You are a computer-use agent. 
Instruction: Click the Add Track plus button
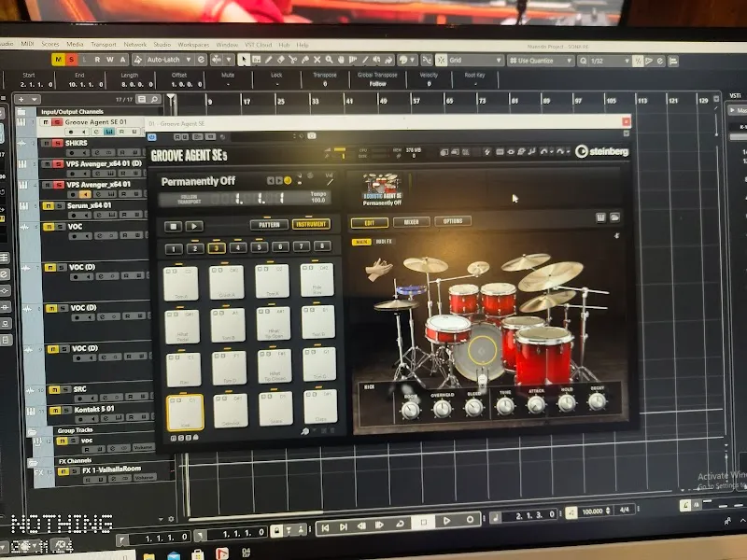point(21,100)
